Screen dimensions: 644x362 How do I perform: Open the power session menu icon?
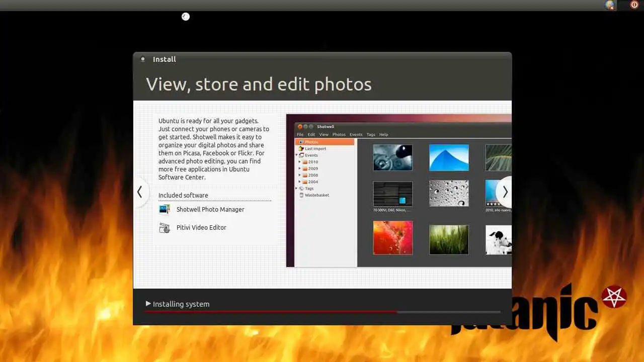[634, 5]
